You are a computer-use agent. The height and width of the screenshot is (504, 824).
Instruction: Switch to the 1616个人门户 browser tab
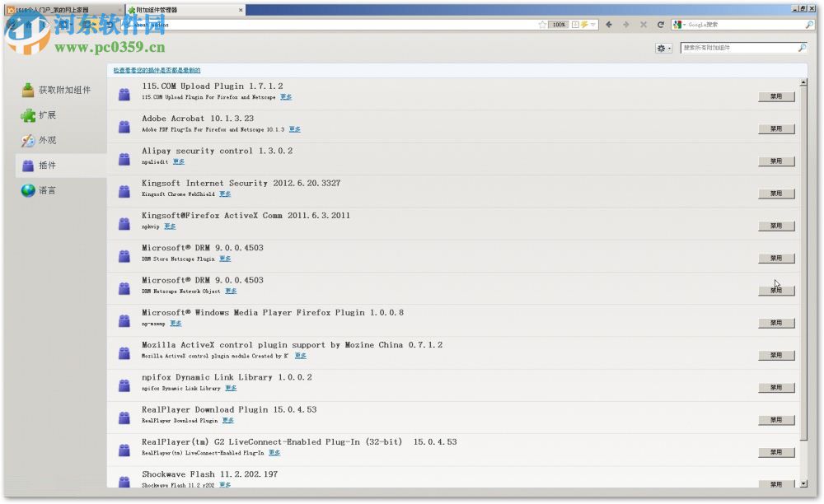pos(63,10)
